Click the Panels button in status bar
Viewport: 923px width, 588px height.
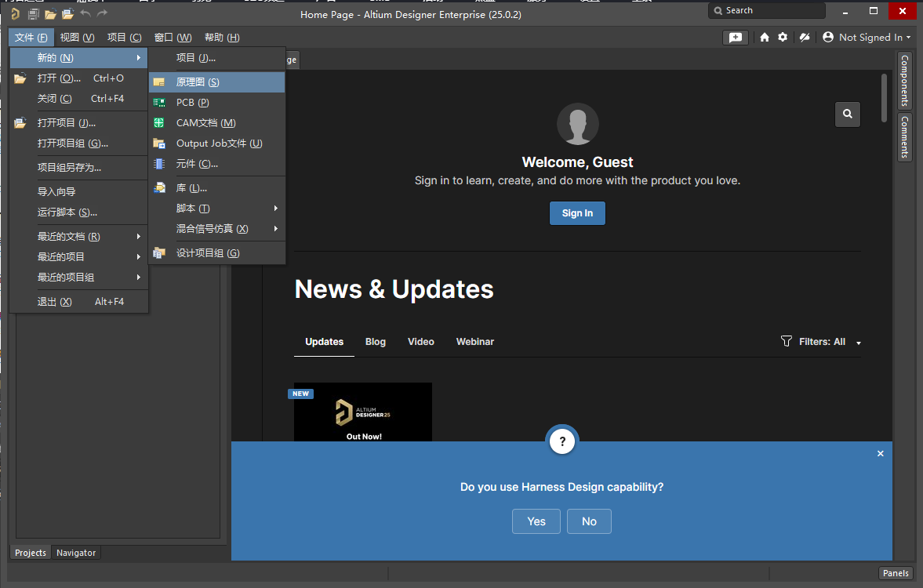[x=896, y=573]
